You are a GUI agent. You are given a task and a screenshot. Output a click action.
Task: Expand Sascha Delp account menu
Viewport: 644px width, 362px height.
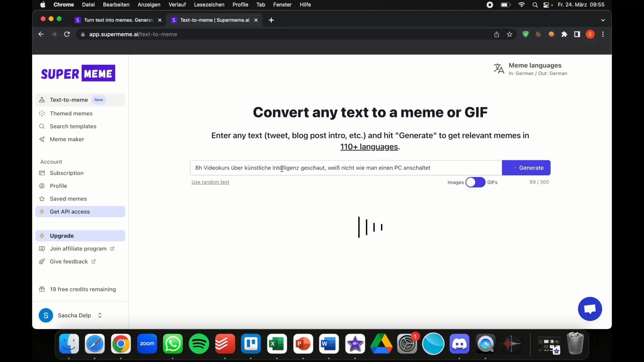pyautogui.click(x=100, y=315)
